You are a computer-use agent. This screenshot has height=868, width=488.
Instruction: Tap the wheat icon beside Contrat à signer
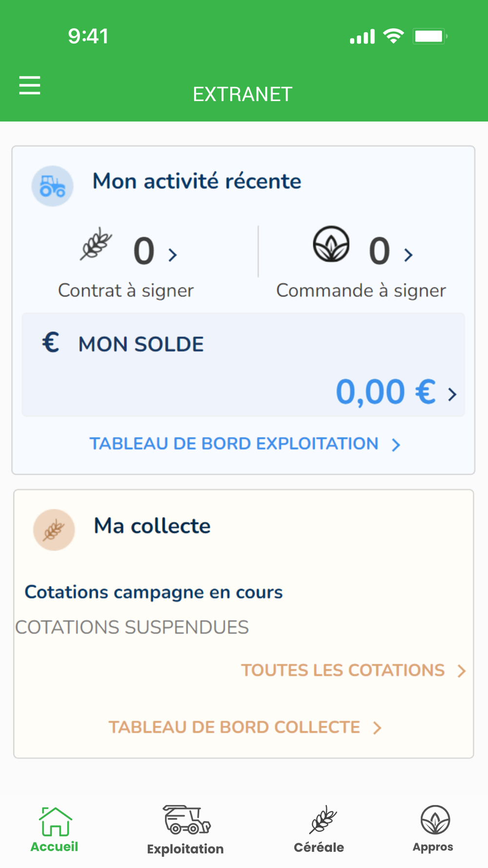tap(96, 244)
